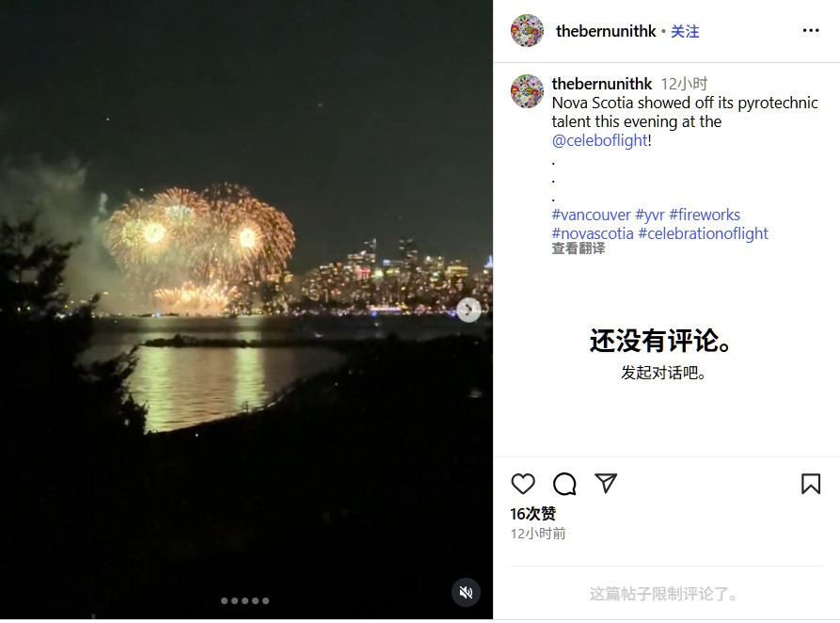This screenshot has width=840, height=623.
Task: Open the @celeboflight mention link
Action: tap(600, 140)
